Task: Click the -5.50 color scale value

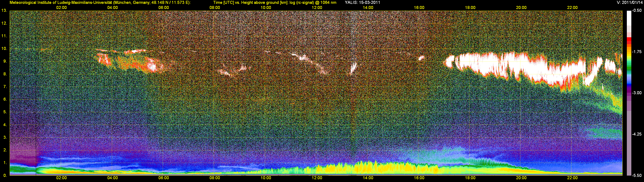Action: pyautogui.click(x=636, y=175)
